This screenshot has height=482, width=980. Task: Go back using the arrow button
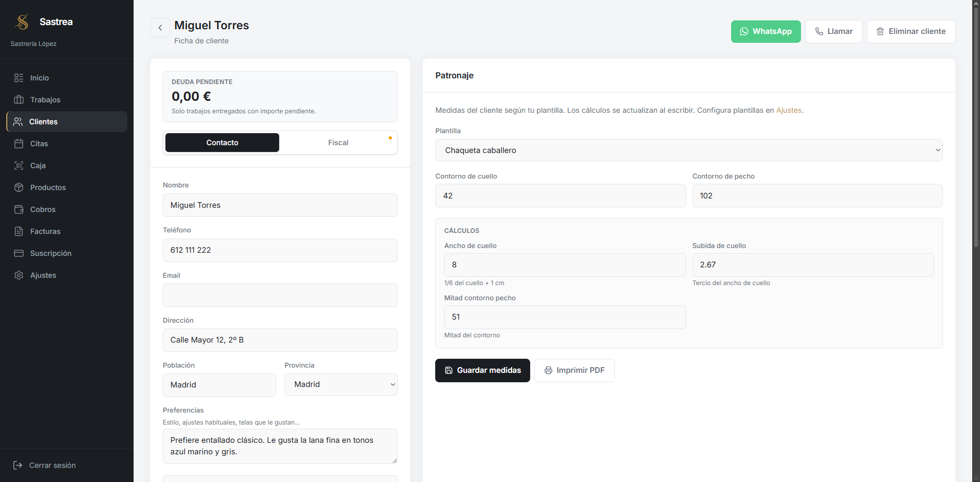160,28
